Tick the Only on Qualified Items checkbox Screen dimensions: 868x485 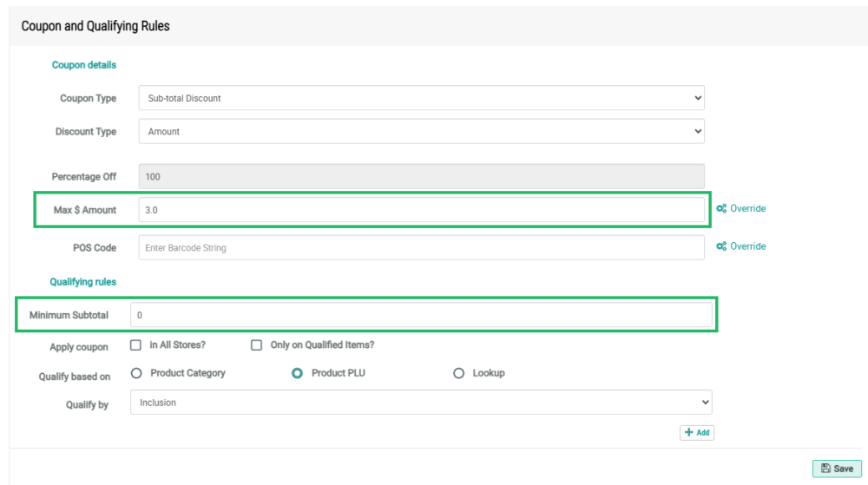click(x=256, y=345)
